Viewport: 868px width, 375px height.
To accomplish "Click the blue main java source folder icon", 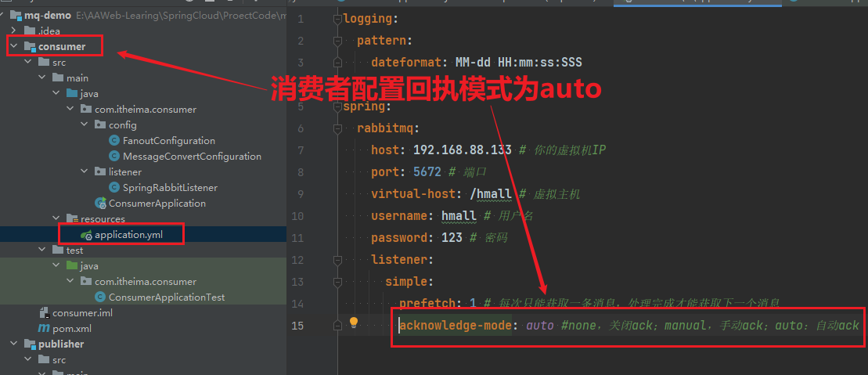I will coord(72,94).
